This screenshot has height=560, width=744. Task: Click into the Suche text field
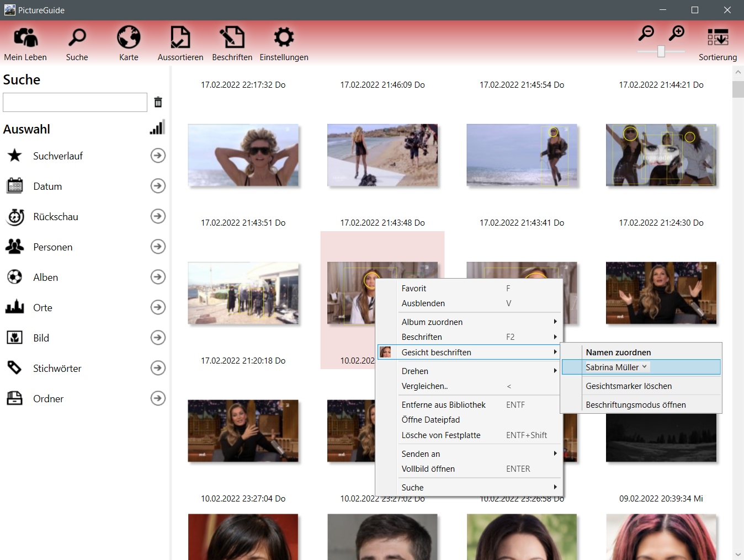pos(75,102)
